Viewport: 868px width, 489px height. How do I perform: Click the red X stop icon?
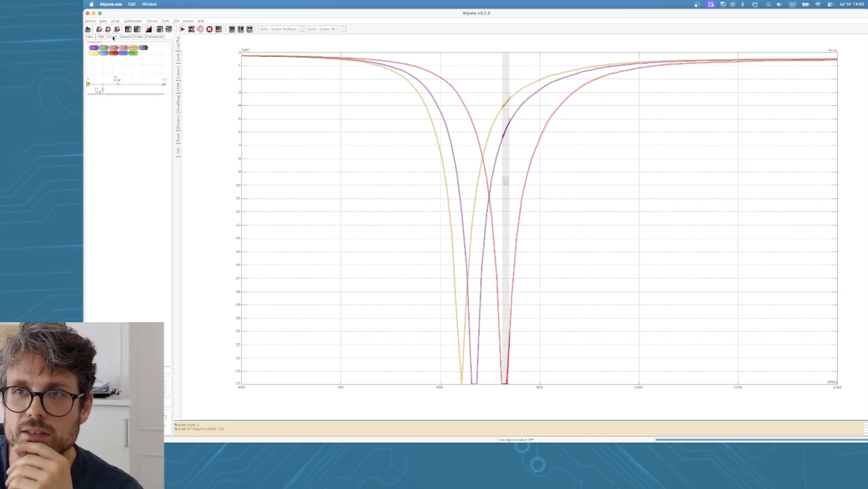(x=209, y=29)
